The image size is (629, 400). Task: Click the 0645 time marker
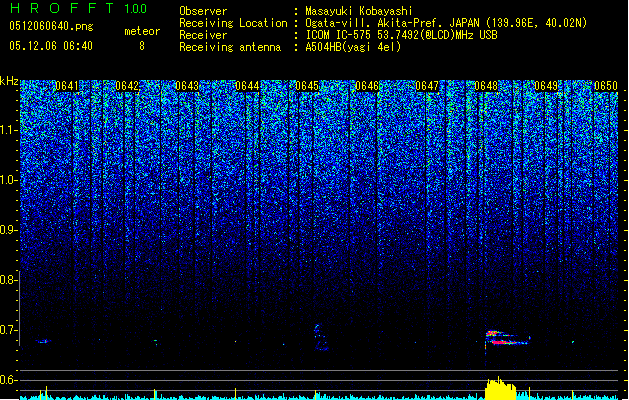pyautogui.click(x=307, y=86)
